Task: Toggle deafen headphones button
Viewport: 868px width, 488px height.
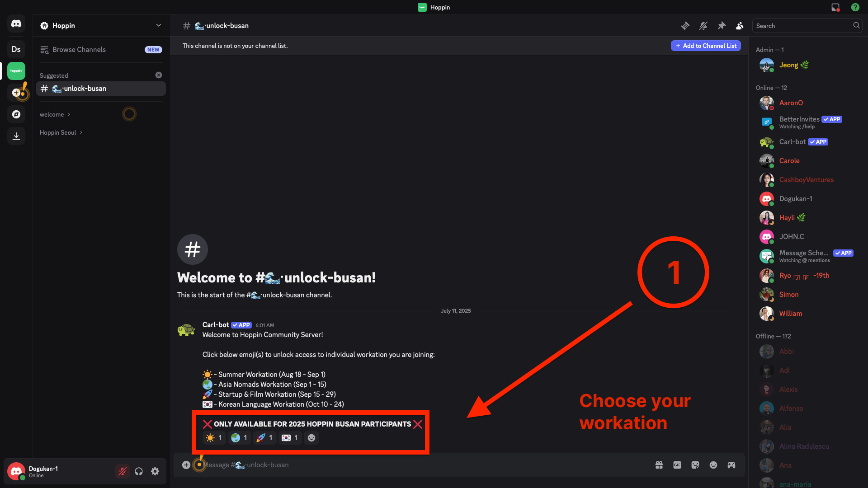Action: 139,471
